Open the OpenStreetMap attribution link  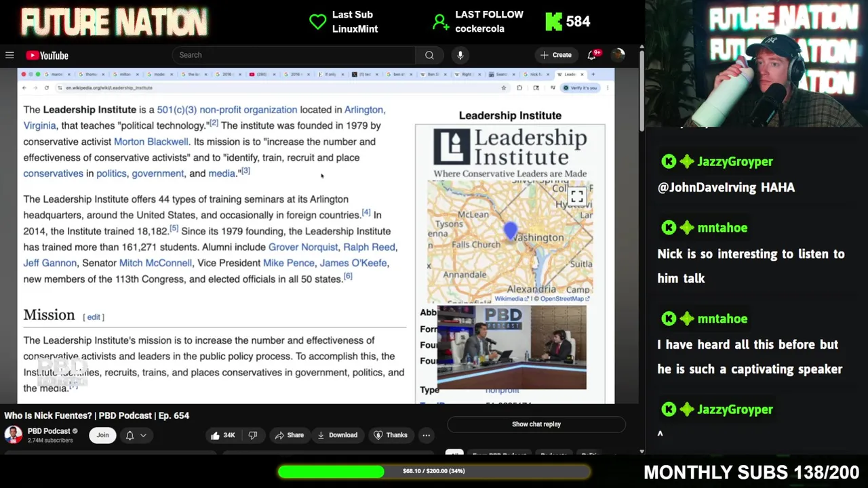point(564,299)
